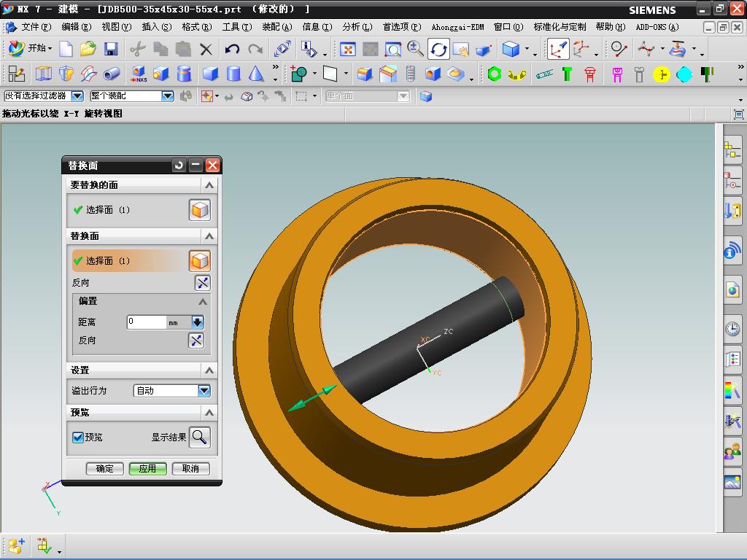
Task: Toggle 反向 reverse direction under 替换面
Action: point(202,283)
